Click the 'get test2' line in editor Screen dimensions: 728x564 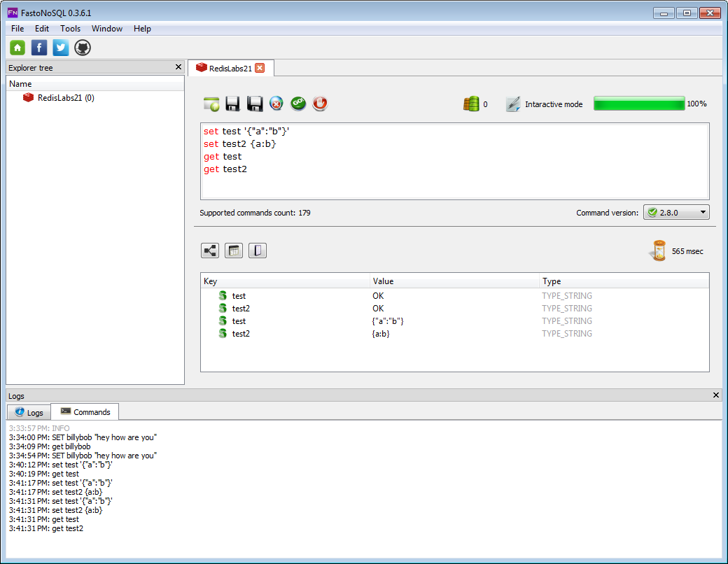(225, 169)
